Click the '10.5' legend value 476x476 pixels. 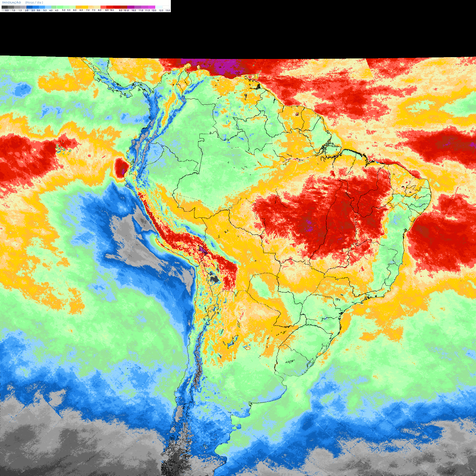click(x=134, y=10)
